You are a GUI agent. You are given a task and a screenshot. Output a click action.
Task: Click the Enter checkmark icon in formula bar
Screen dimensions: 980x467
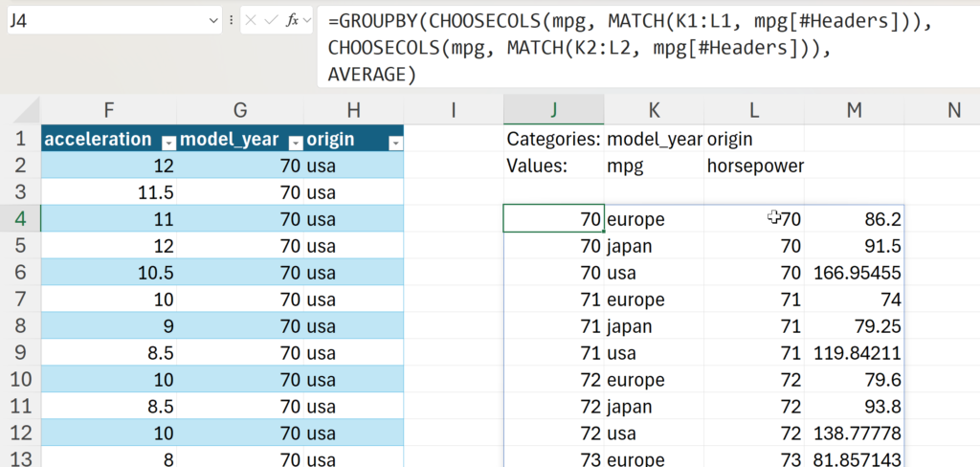(272, 20)
